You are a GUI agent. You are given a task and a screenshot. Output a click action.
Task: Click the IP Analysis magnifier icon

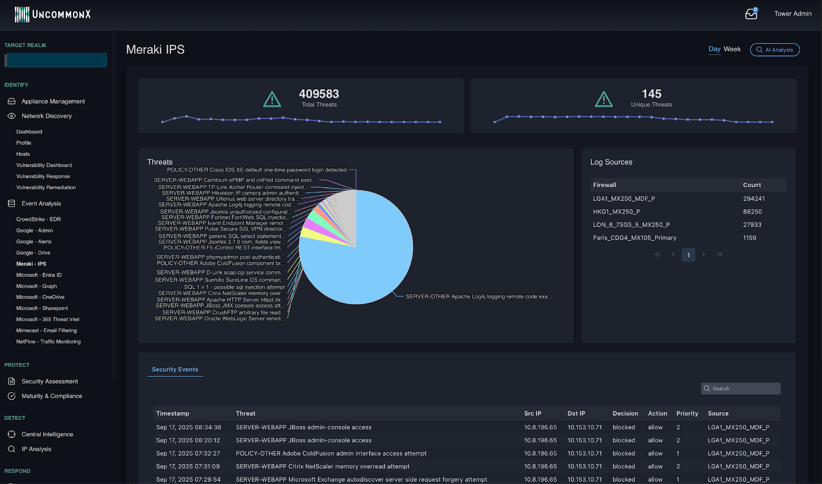coord(12,449)
